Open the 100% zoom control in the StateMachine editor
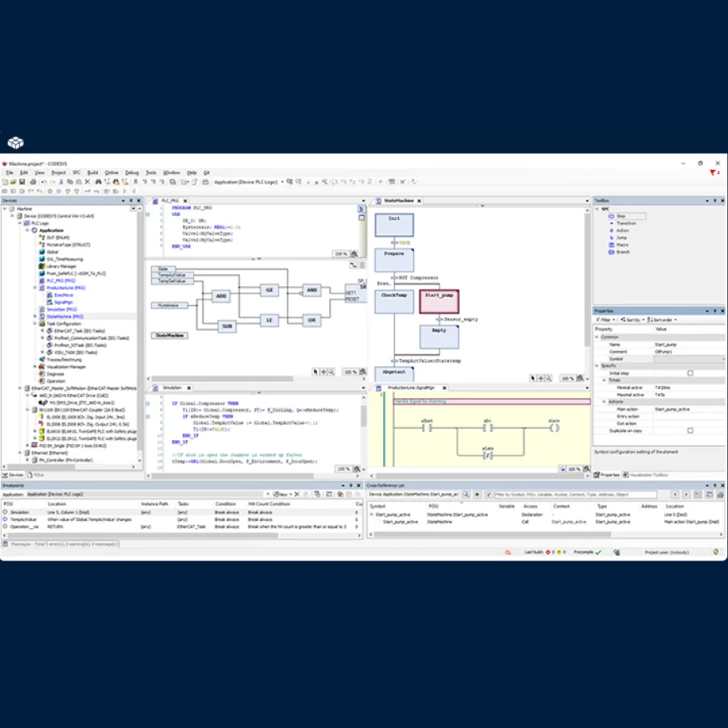Screen dimensions: 728x728 tap(566, 377)
